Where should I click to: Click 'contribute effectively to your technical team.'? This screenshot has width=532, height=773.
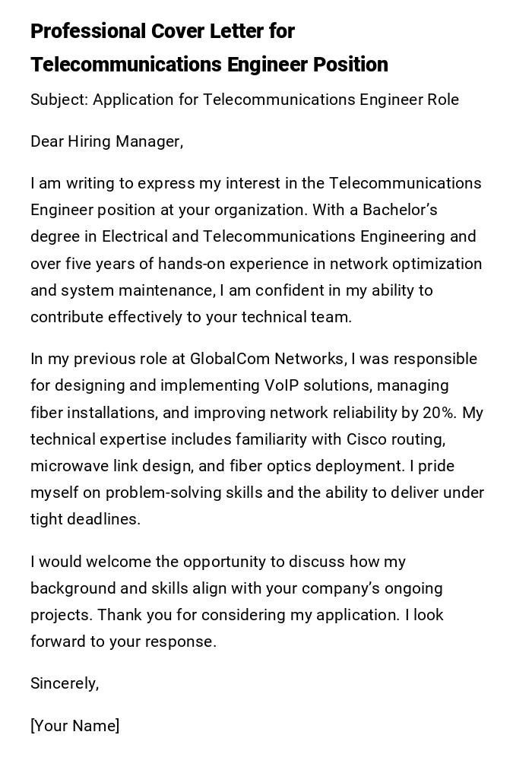(x=191, y=317)
